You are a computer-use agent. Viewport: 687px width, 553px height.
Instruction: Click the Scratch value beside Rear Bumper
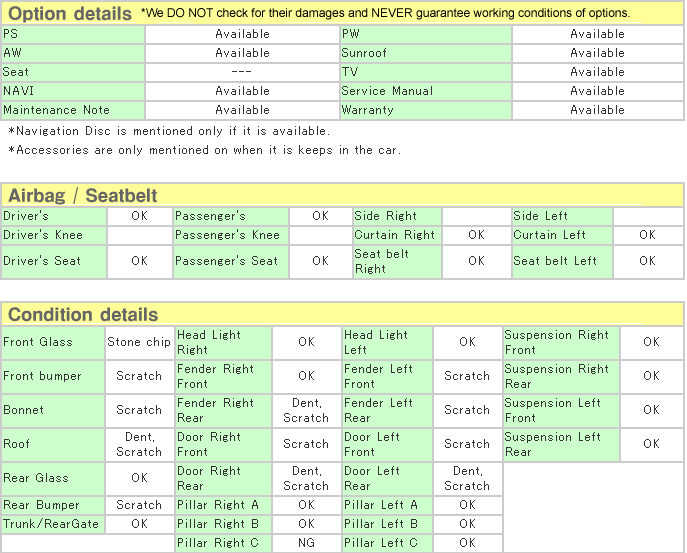click(x=139, y=505)
